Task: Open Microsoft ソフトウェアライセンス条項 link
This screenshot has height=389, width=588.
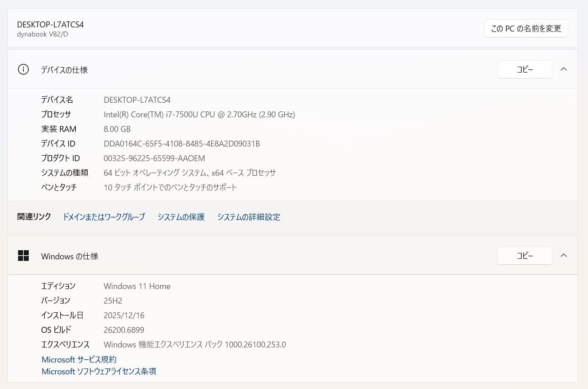Action: 99,371
